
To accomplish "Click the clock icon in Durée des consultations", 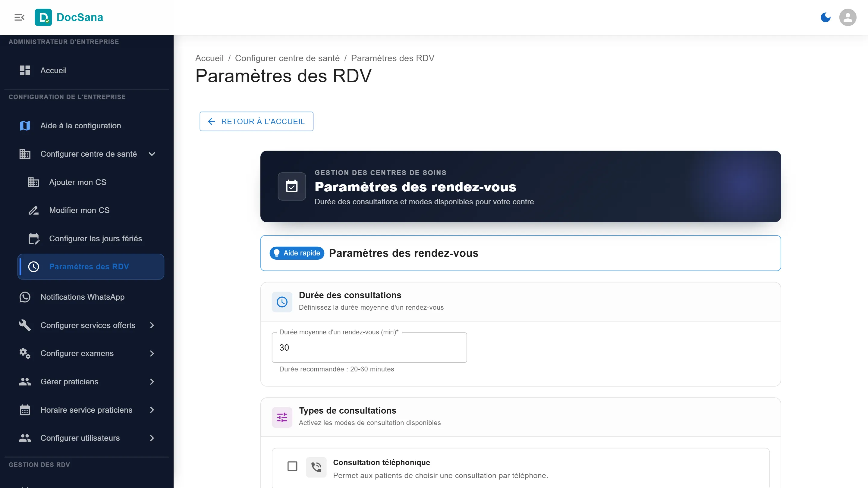I will pos(282,302).
